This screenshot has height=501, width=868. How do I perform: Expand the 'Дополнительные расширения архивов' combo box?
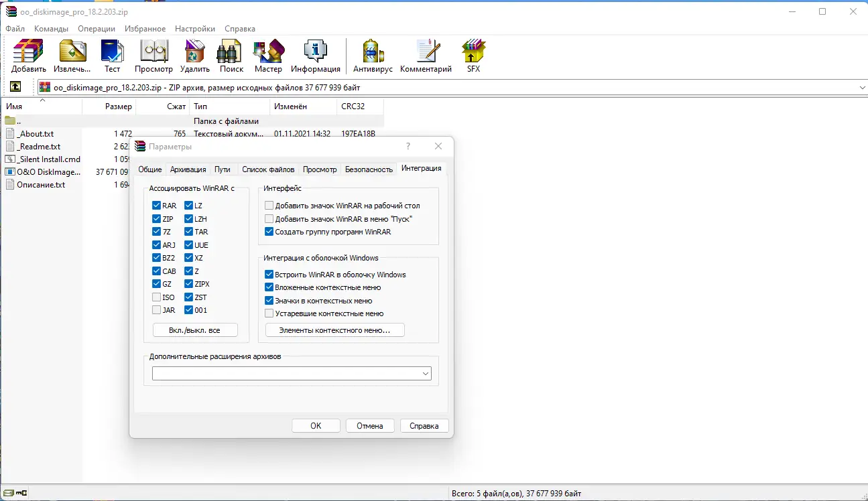tap(426, 374)
